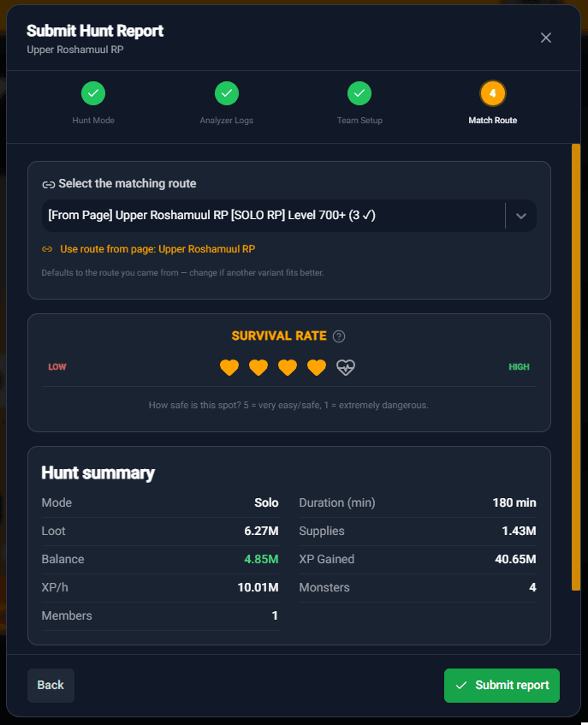Click the Survival Rate help question icon
588x725 pixels.
[x=339, y=336]
